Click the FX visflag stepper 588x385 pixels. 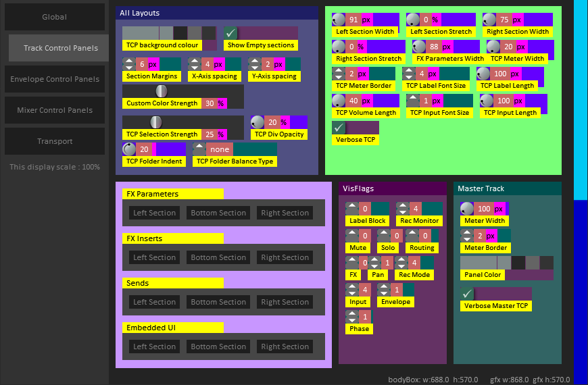point(352,263)
